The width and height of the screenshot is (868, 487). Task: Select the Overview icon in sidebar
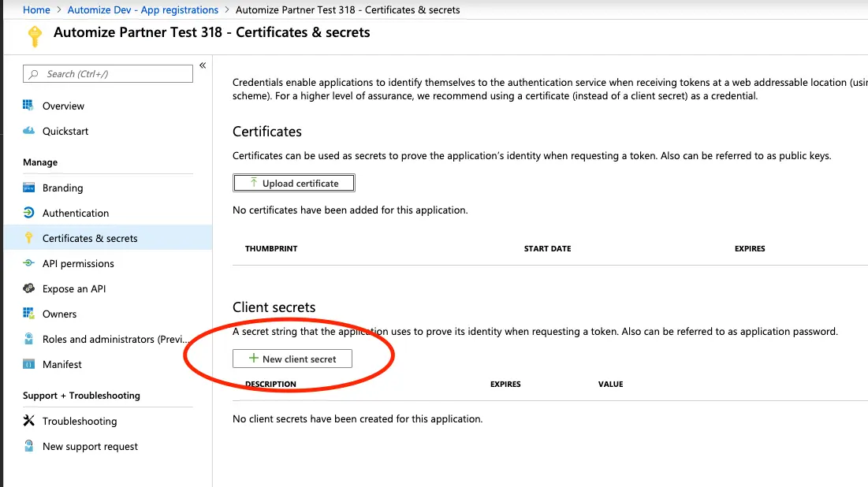click(x=28, y=106)
